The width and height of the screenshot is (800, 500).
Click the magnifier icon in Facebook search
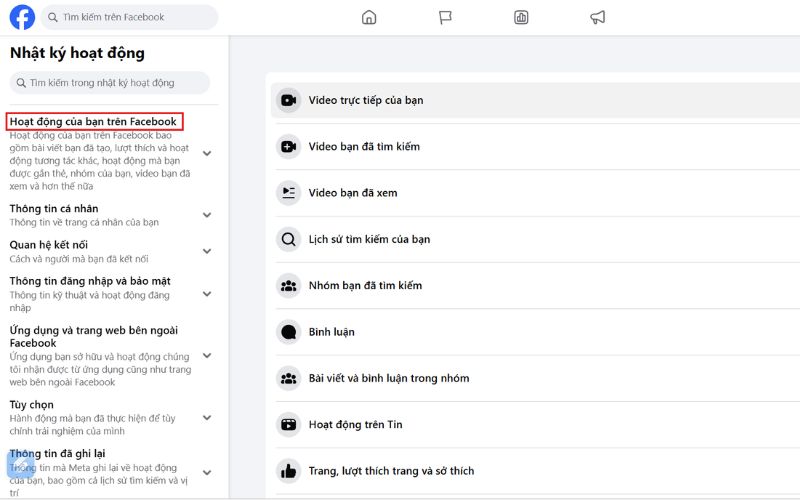coord(53,17)
